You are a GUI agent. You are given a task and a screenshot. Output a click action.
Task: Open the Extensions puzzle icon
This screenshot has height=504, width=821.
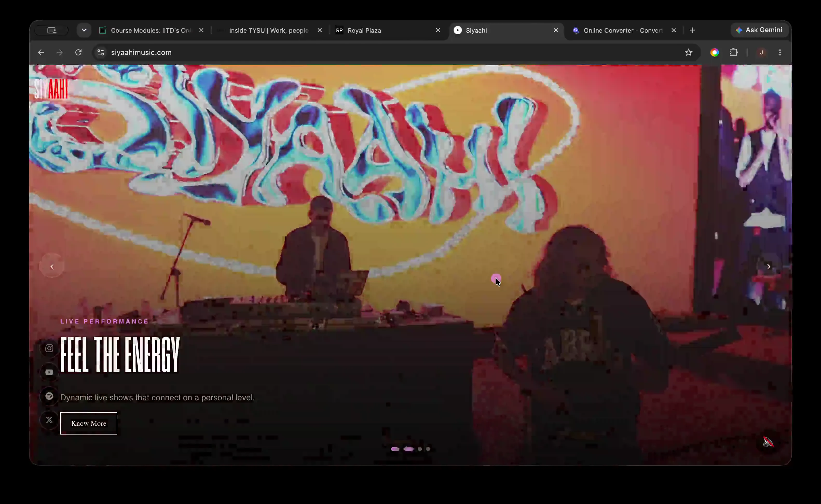734,52
